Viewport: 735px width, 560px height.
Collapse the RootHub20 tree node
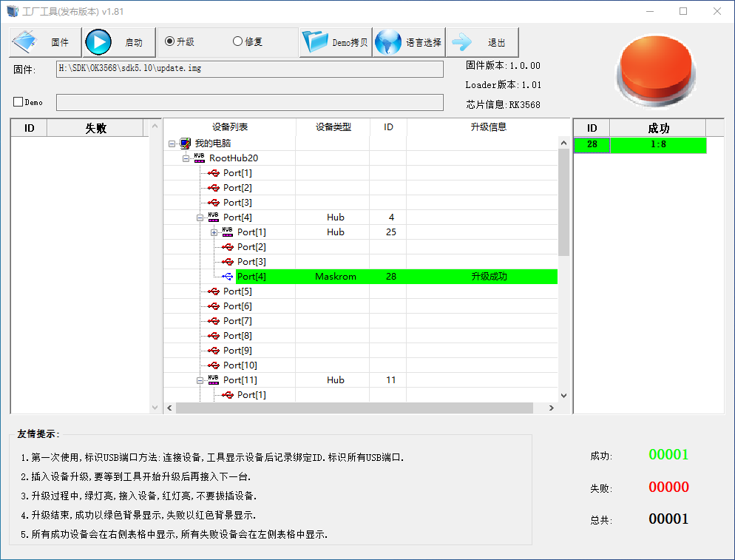point(186,158)
